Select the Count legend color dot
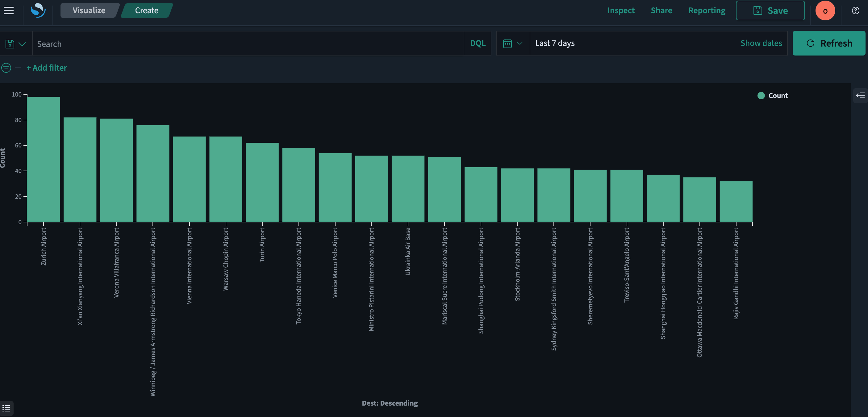868x417 pixels. coord(761,96)
